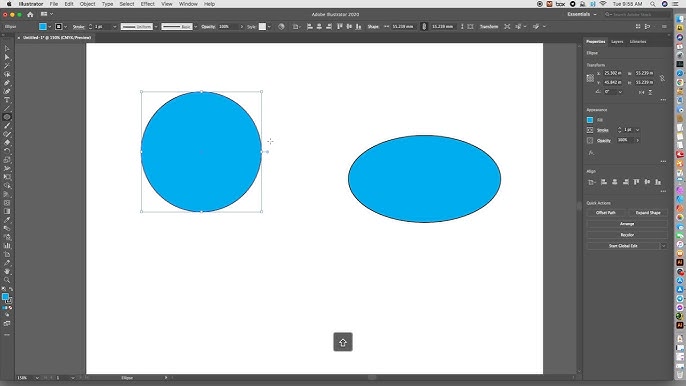Image resolution: width=686 pixels, height=386 pixels.
Task: Open the Window menu
Action: [x=188, y=4]
